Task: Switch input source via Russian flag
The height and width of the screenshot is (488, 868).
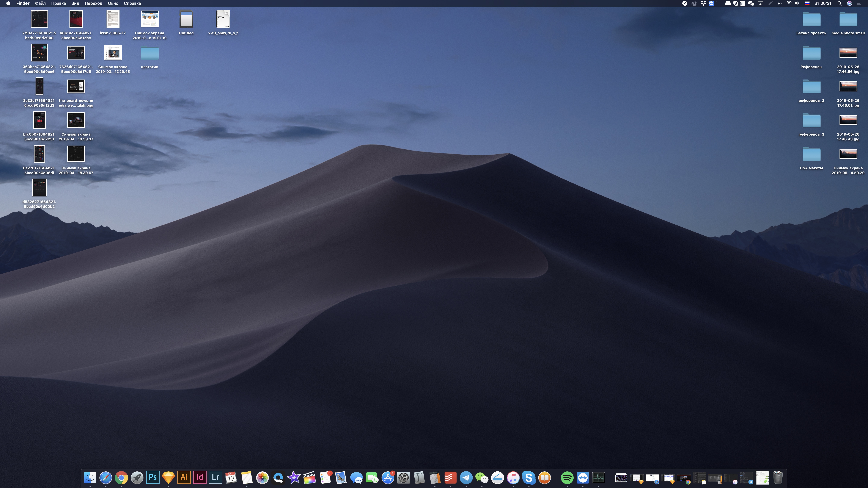Action: (807, 3)
